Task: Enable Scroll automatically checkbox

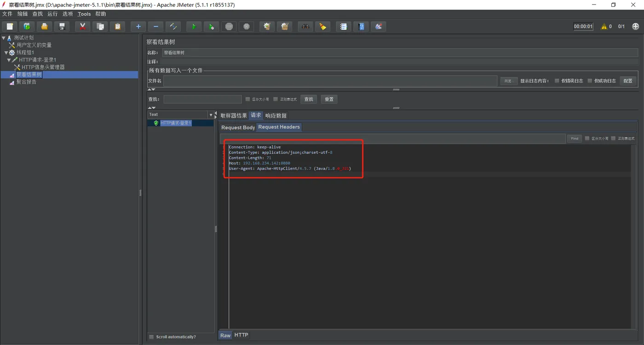Action: coord(151,337)
